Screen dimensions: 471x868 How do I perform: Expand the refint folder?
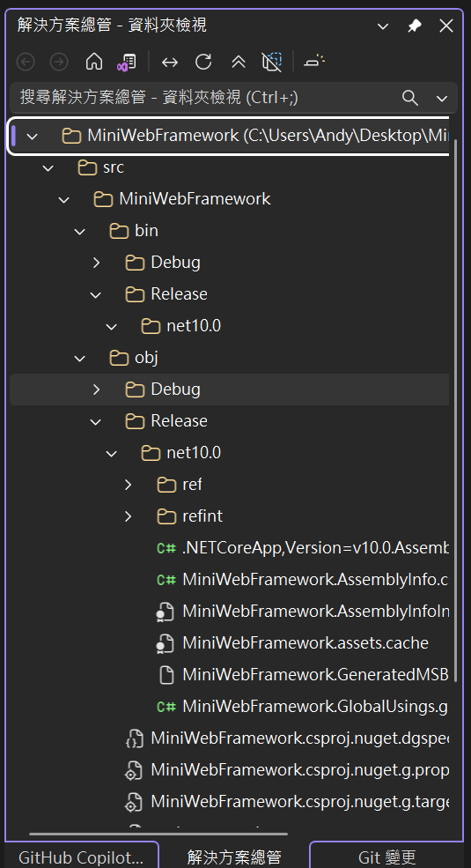pyautogui.click(x=129, y=516)
